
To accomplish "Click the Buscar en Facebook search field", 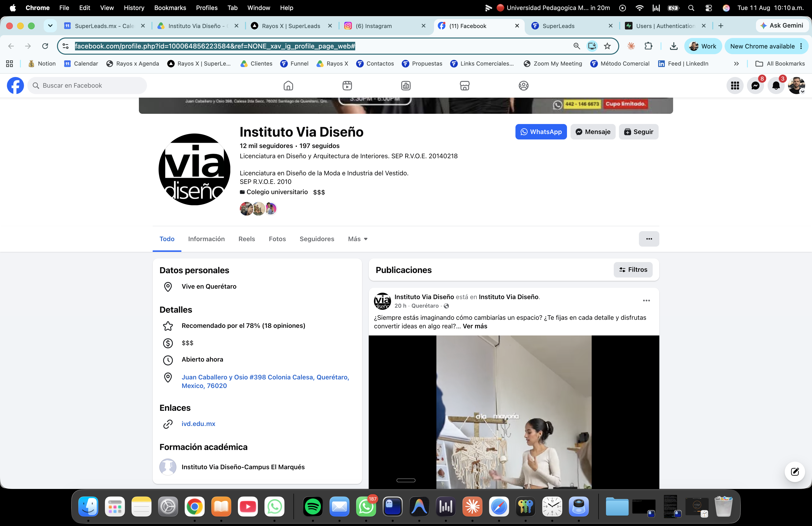I will pyautogui.click(x=87, y=85).
